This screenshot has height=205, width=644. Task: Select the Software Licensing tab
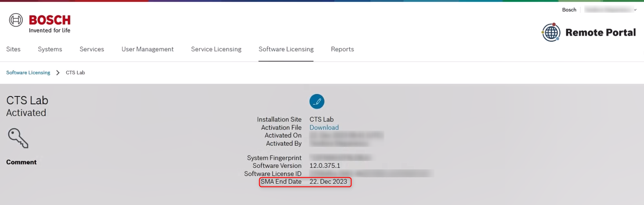[286, 49]
